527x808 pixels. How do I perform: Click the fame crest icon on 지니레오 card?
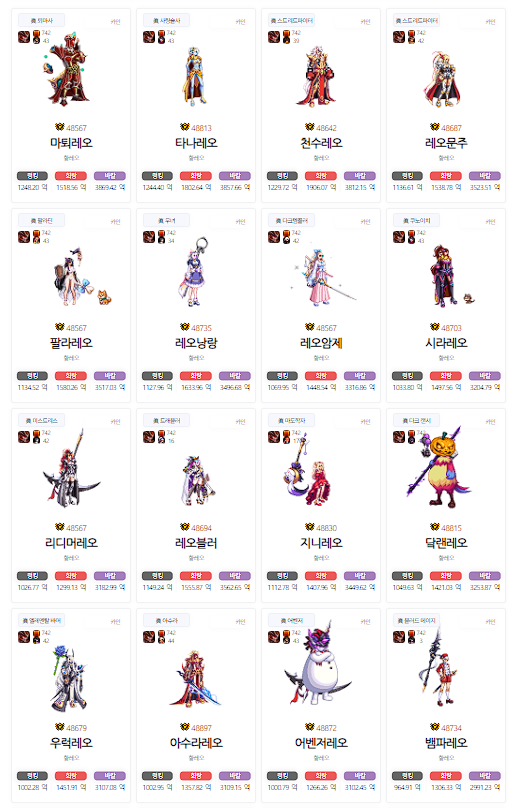pos(309,527)
